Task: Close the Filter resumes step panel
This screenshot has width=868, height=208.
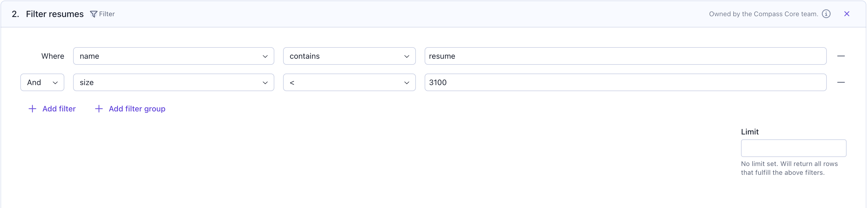Action: coord(847,14)
